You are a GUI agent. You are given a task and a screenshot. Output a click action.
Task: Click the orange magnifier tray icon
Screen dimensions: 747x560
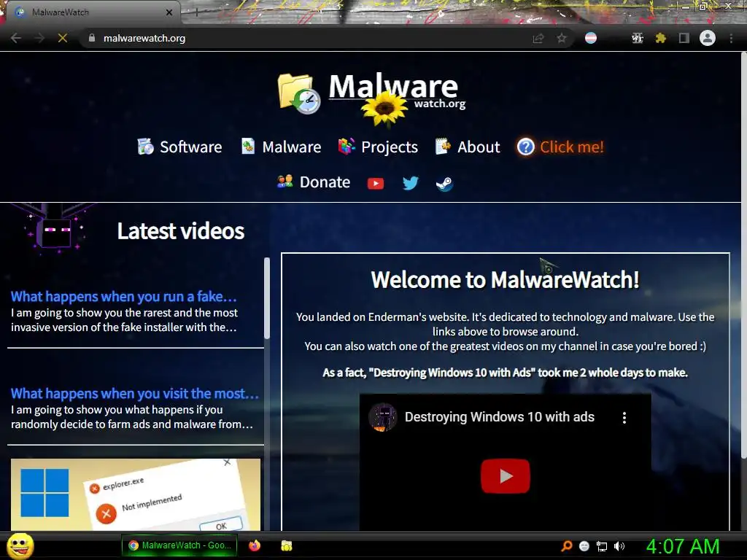[x=567, y=546]
